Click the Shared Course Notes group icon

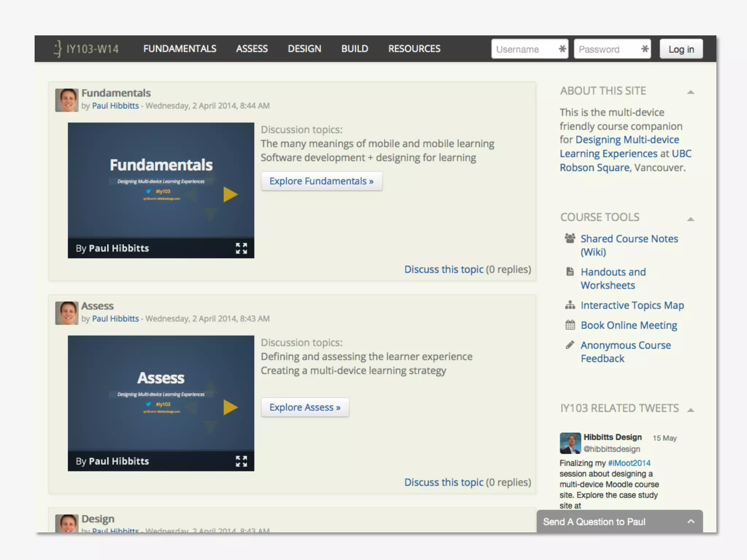570,238
